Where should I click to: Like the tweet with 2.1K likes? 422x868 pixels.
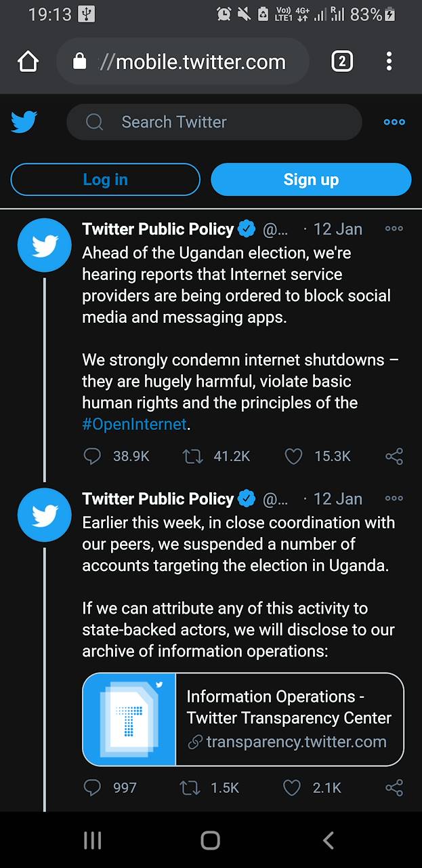[292, 787]
